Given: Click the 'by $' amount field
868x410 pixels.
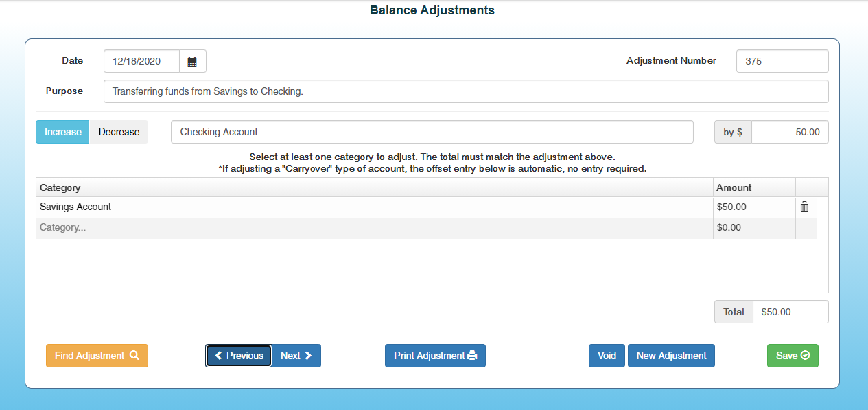Looking at the screenshot, I should 789,132.
